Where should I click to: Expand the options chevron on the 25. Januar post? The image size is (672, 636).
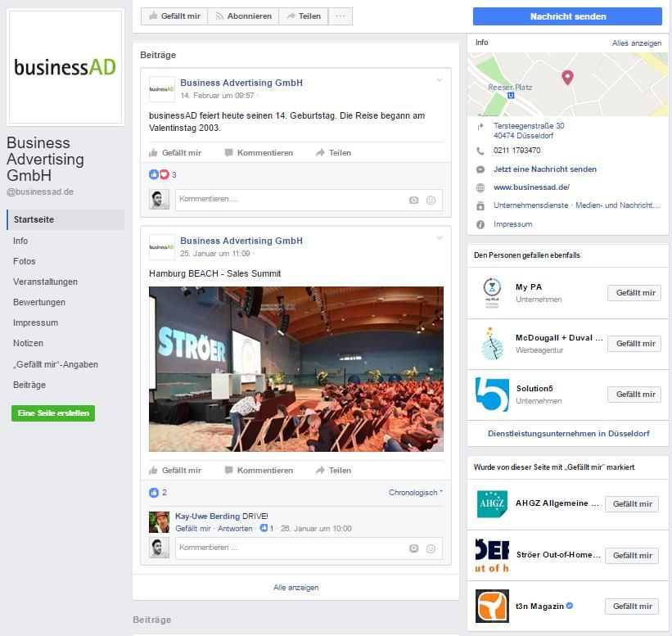coord(440,238)
